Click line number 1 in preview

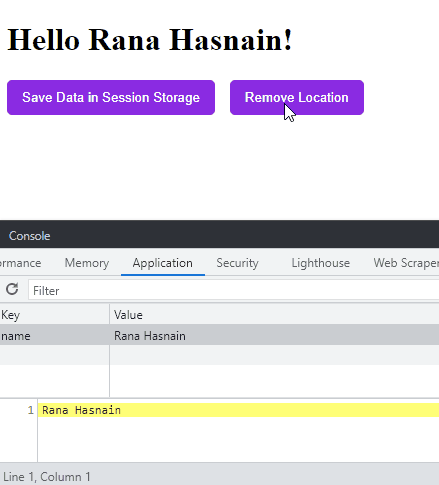point(31,410)
